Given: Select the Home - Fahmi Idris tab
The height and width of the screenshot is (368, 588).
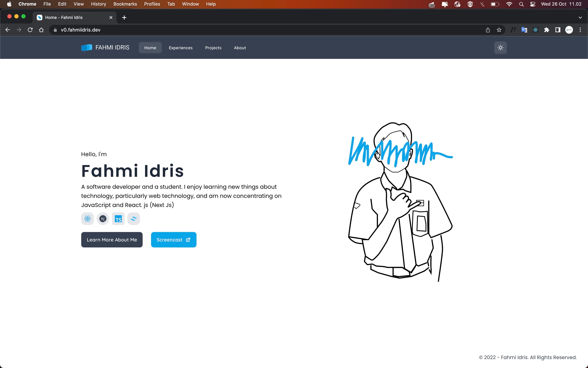Looking at the screenshot, I should [75, 18].
